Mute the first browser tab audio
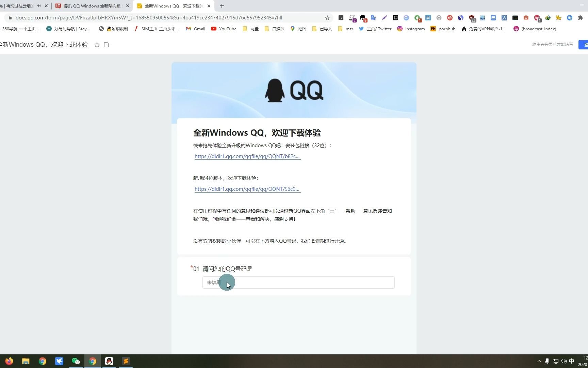Viewport: 588px width, 368px height. [38, 5]
